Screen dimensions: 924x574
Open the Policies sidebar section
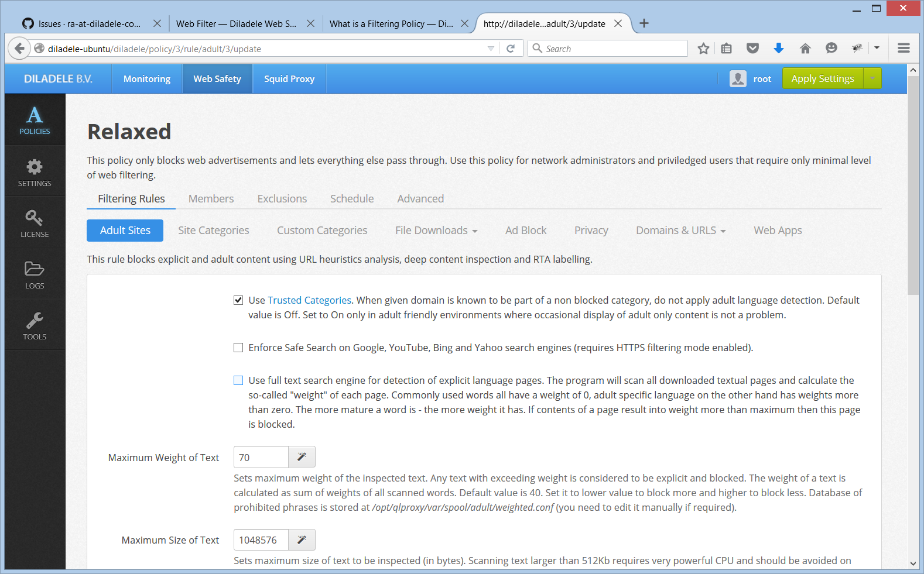click(x=35, y=119)
